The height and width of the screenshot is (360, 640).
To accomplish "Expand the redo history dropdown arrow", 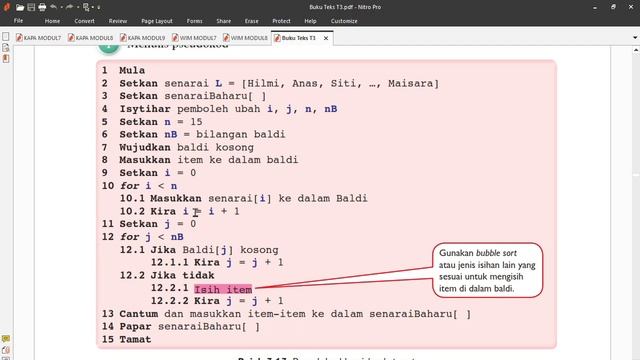I will 78,7.
